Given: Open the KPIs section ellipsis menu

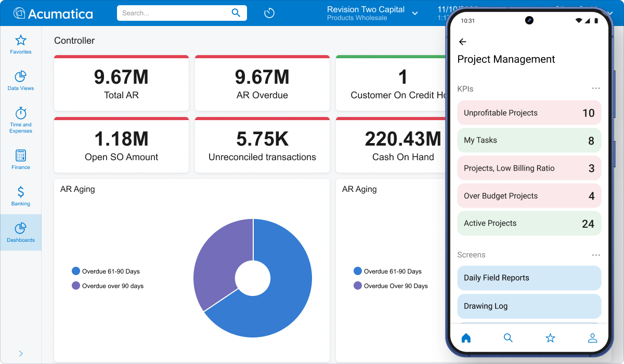Looking at the screenshot, I should click(x=596, y=88).
